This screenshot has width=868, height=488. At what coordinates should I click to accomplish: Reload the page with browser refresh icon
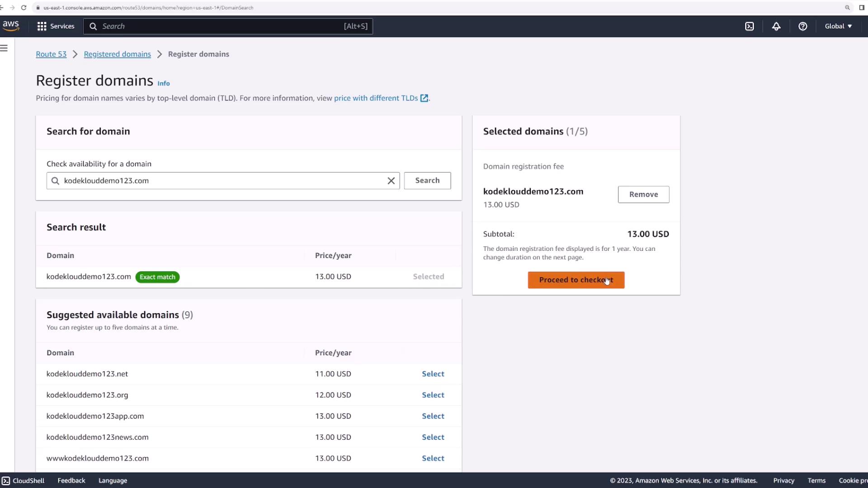point(24,8)
